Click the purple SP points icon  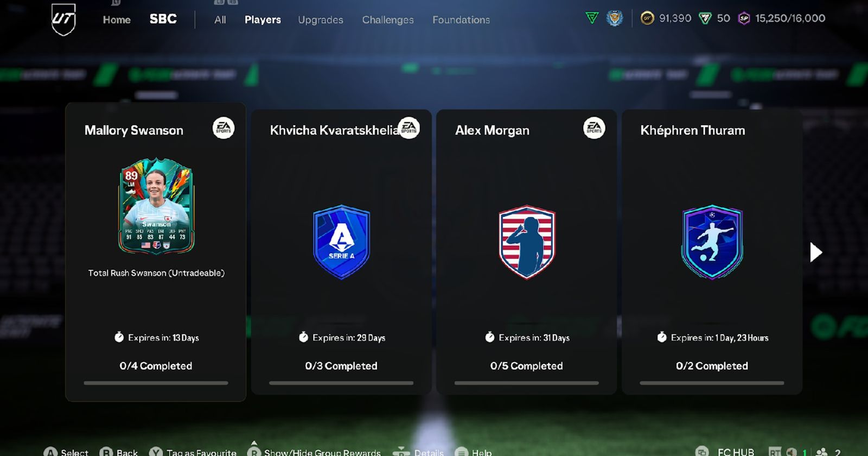point(744,18)
